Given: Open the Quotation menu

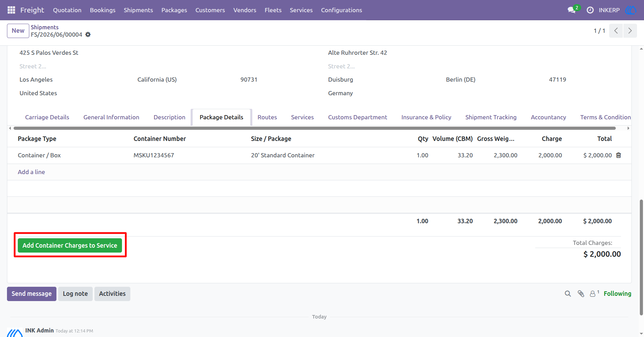Looking at the screenshot, I should pyautogui.click(x=67, y=10).
